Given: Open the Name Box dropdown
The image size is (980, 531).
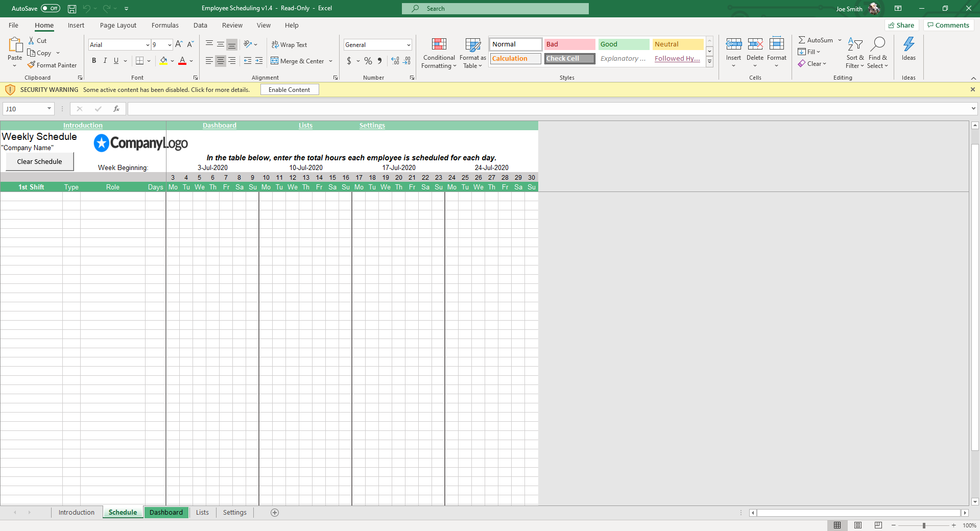Looking at the screenshot, I should tap(50, 109).
